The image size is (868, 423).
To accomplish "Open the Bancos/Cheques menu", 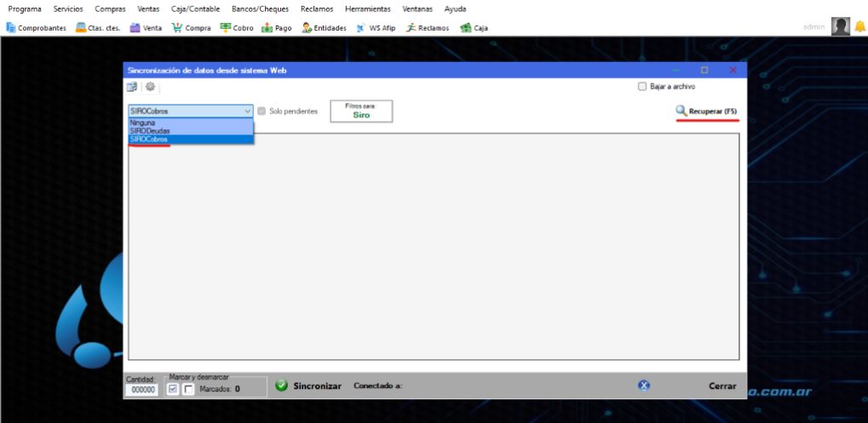I will [x=260, y=9].
